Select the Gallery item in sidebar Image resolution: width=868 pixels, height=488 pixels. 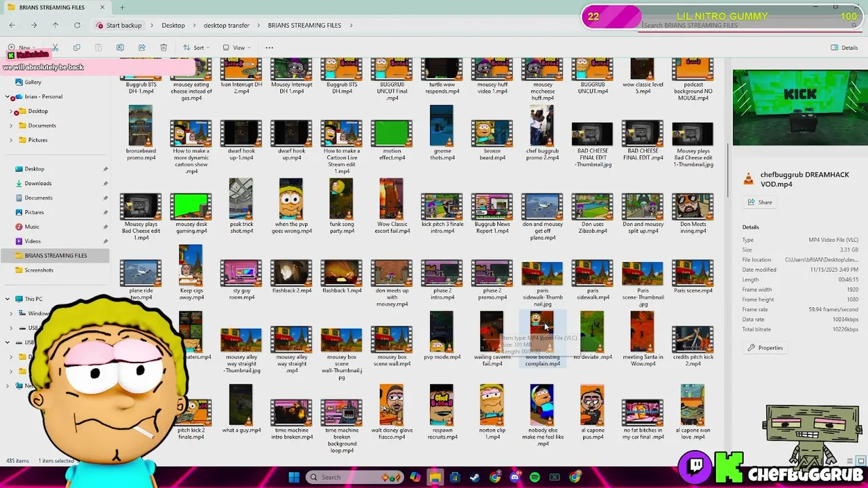pyautogui.click(x=33, y=82)
